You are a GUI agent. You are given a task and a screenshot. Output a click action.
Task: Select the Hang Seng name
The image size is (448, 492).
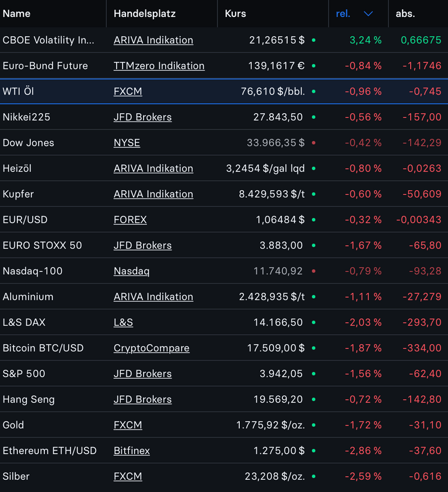[29, 399]
